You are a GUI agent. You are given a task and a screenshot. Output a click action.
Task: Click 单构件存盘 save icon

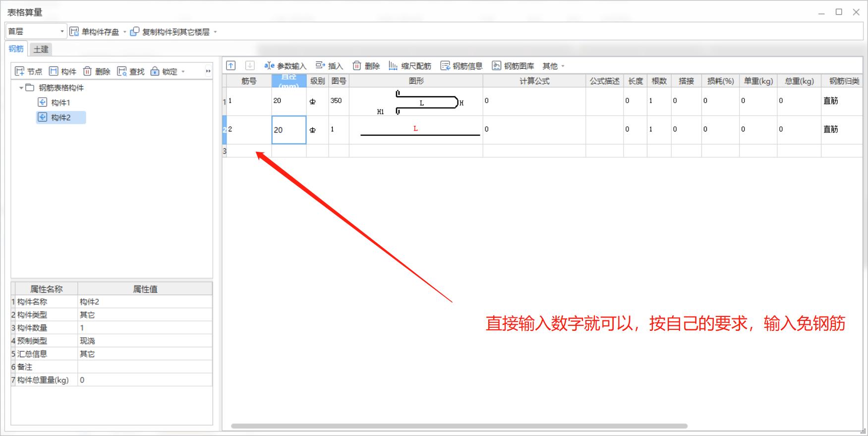pyautogui.click(x=74, y=32)
